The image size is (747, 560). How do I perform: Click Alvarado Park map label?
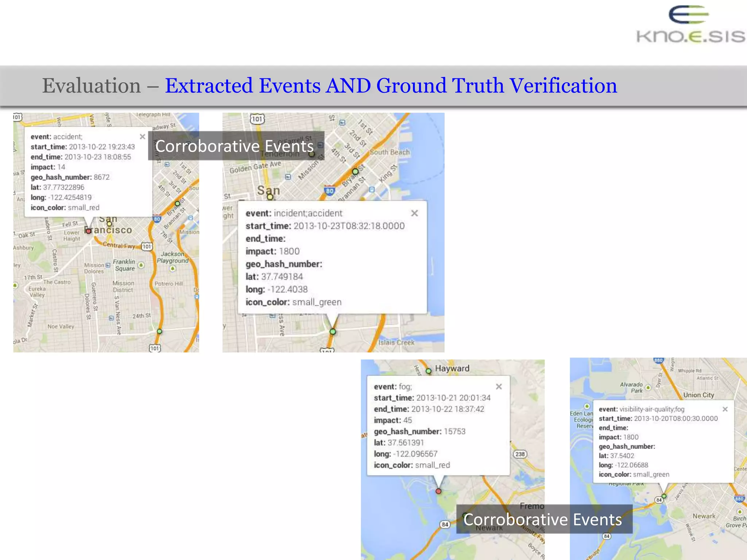click(632, 388)
